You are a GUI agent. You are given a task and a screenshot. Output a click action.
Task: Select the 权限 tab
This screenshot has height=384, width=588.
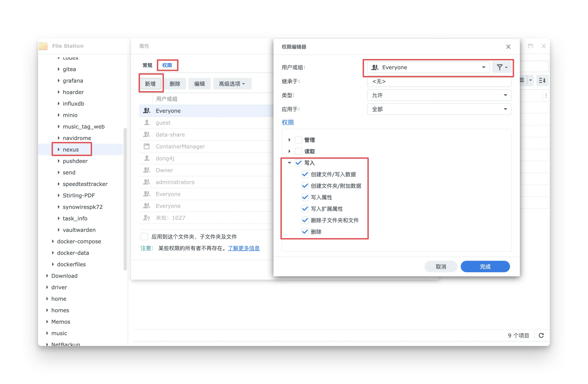(x=167, y=65)
